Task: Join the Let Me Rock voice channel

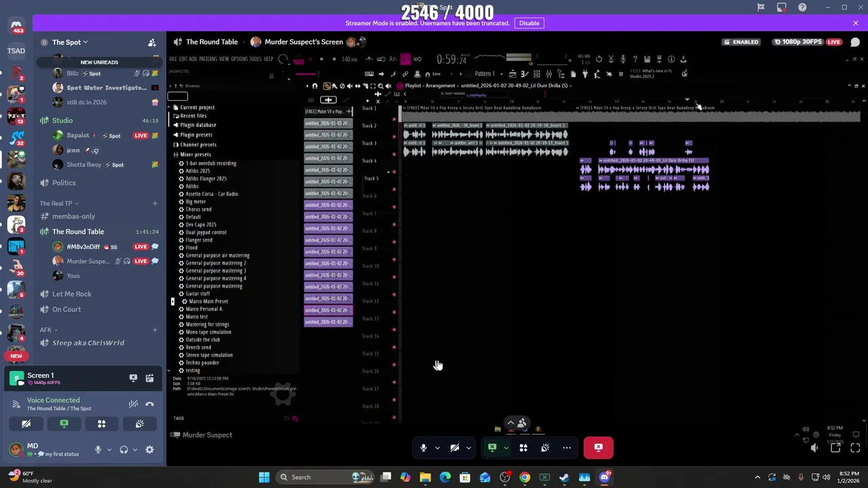Action: tap(72, 294)
